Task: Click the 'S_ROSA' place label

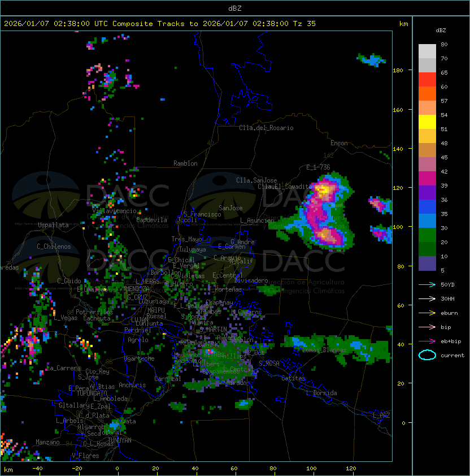Action: click(269, 364)
